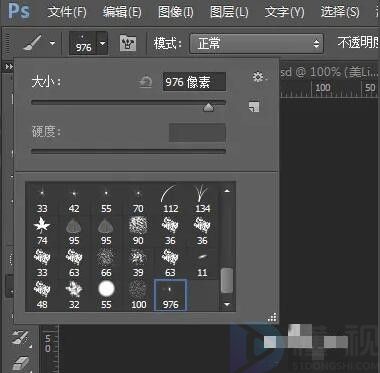This screenshot has width=380, height=373.
Task: Open the 图层(L) menu
Action: [229, 12]
